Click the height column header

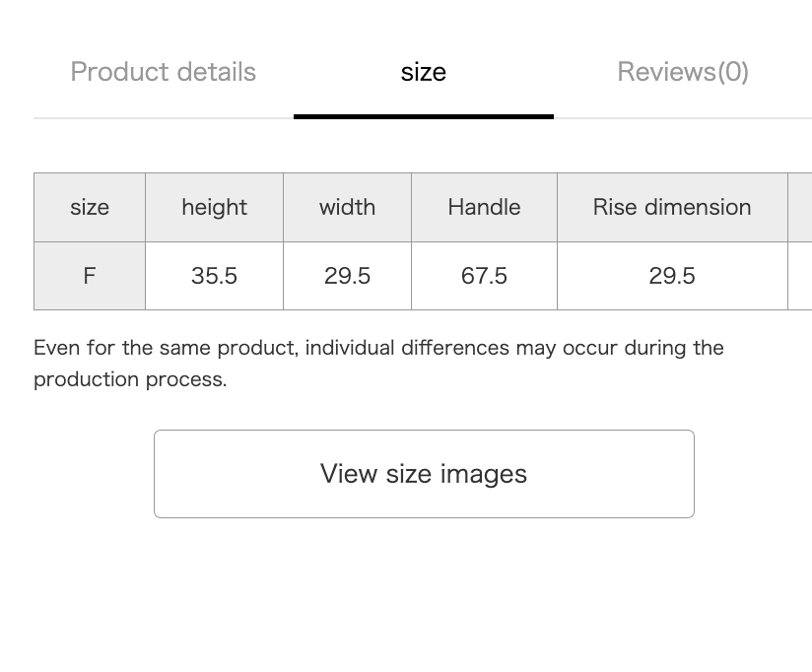point(215,207)
